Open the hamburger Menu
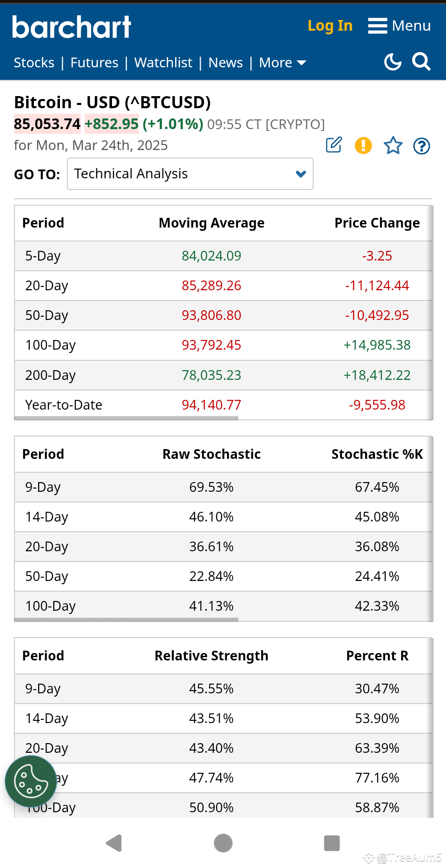This screenshot has height=868, width=446. pyautogui.click(x=400, y=26)
